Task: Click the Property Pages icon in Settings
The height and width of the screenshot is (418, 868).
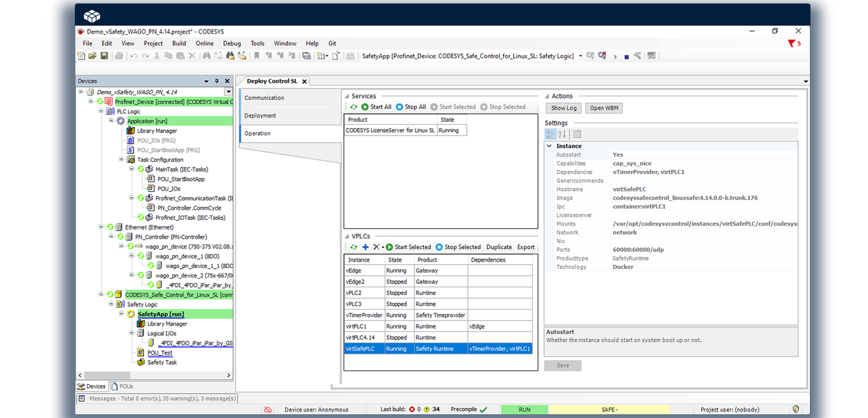Action: coord(577,134)
